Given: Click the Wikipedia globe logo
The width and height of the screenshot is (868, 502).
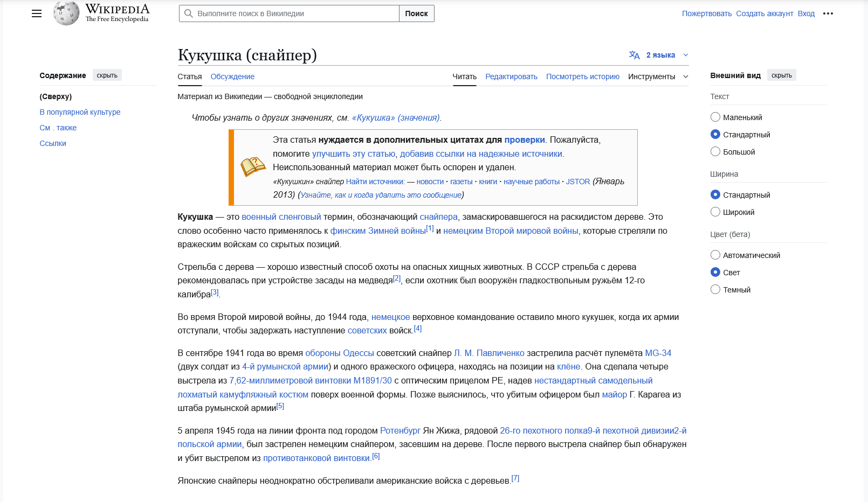Looking at the screenshot, I should click(x=66, y=13).
